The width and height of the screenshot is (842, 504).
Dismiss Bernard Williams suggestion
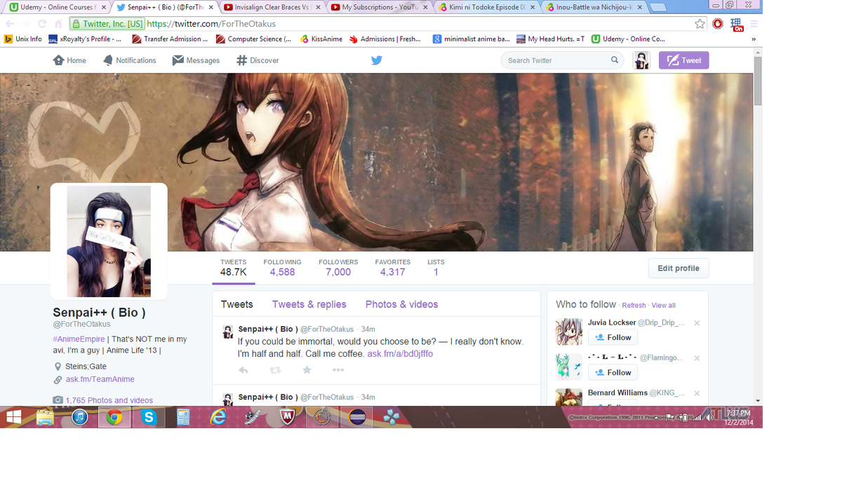click(697, 393)
